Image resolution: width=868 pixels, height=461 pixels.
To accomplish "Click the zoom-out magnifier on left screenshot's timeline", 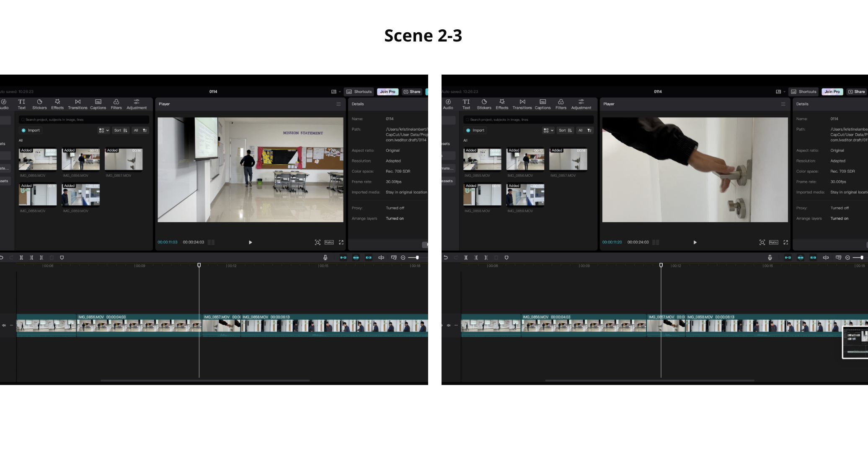I will pyautogui.click(x=403, y=258).
